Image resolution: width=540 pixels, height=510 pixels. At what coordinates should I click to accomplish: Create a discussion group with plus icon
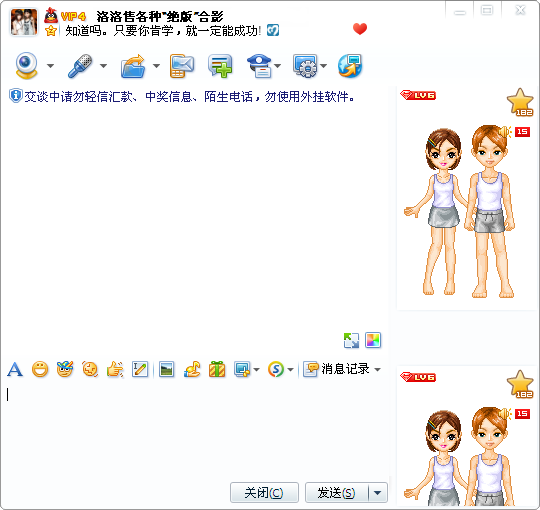pos(220,66)
